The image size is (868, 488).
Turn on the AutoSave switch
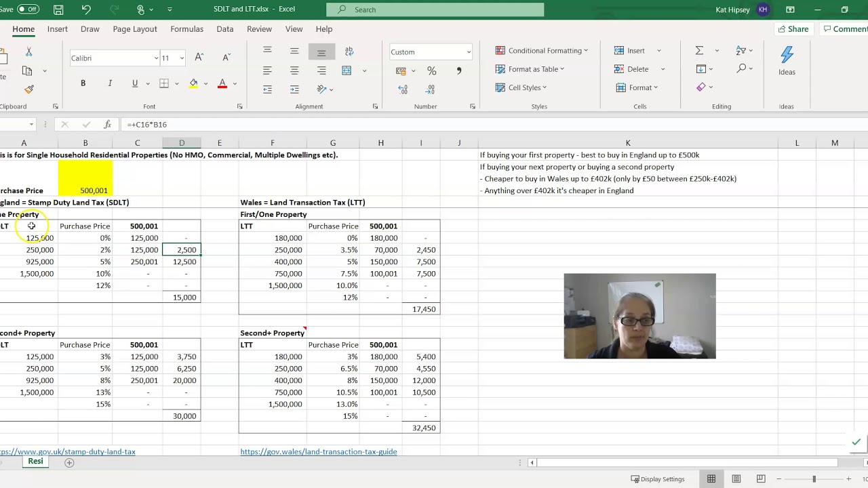click(28, 9)
